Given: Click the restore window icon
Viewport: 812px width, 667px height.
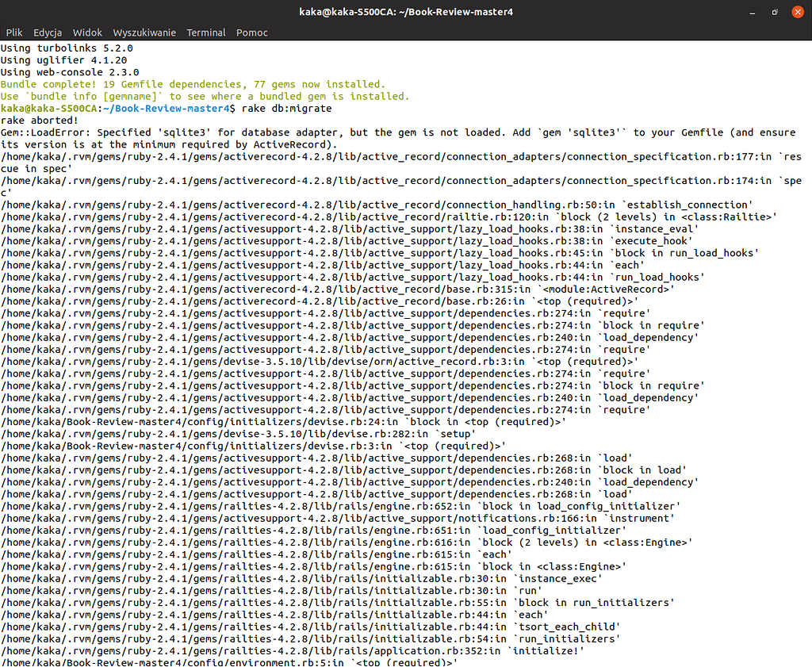Looking at the screenshot, I should click(775, 12).
